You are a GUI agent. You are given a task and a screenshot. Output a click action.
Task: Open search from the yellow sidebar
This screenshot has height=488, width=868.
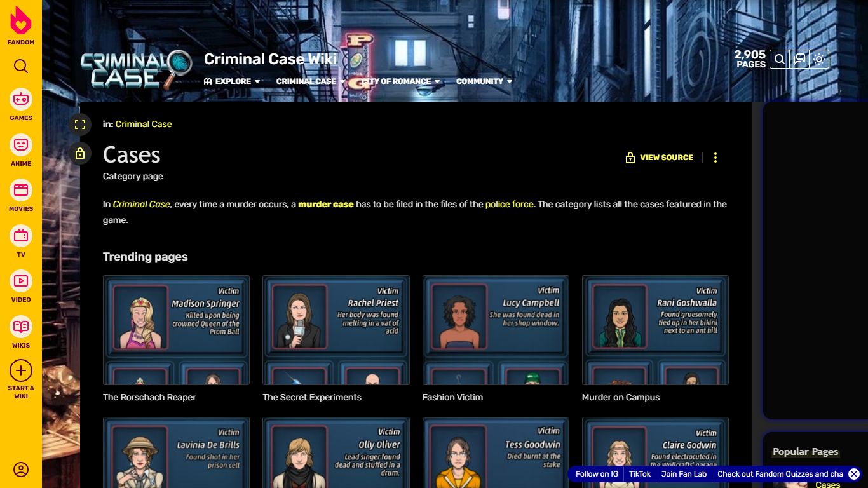click(21, 67)
